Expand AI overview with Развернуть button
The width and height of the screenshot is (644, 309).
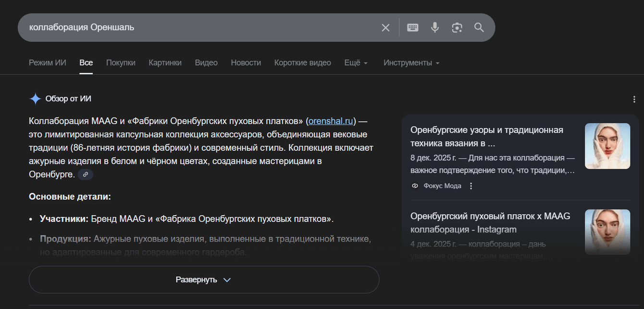pos(204,280)
